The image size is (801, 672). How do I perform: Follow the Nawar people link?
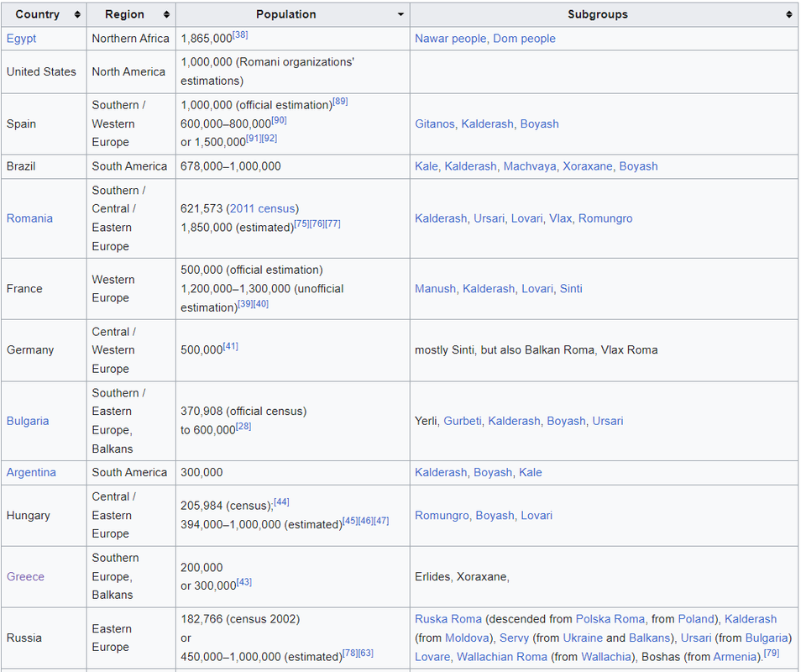coord(451,39)
